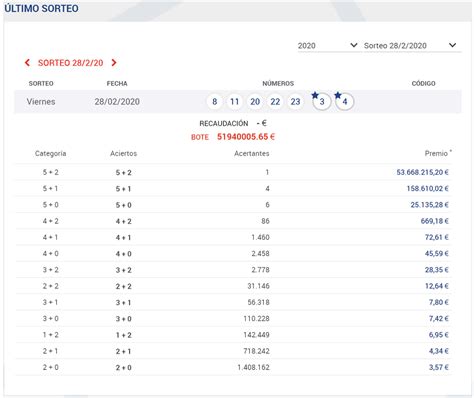Click the SORTEO 28/2/20 red heading

tap(70, 63)
